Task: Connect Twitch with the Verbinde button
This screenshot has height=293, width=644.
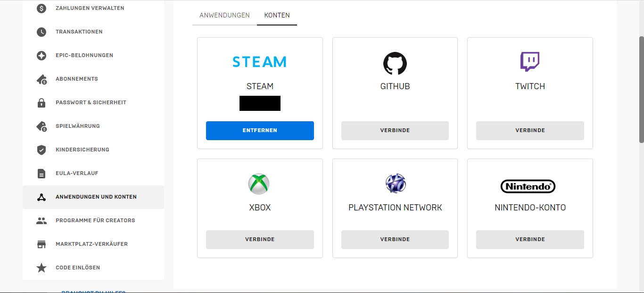Action: click(530, 131)
